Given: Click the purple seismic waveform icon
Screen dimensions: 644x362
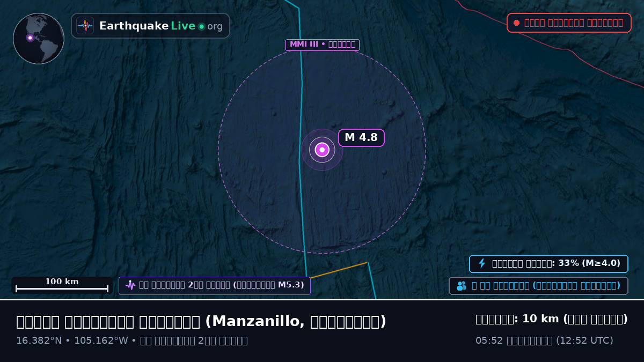Looking at the screenshot, I should point(130,285).
